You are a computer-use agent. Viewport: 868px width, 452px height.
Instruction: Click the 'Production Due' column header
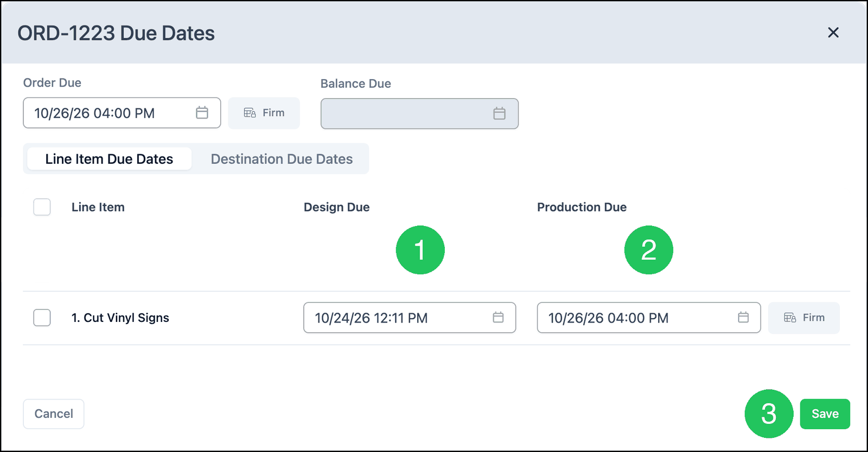point(582,207)
